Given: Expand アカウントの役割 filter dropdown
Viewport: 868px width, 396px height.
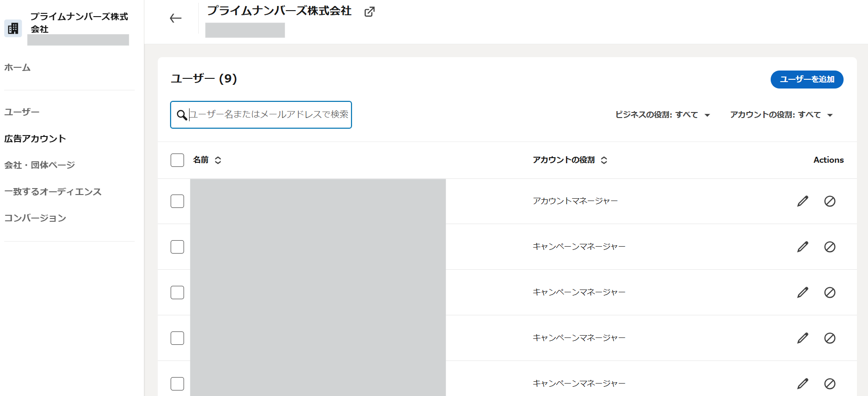Looking at the screenshot, I should (x=781, y=115).
